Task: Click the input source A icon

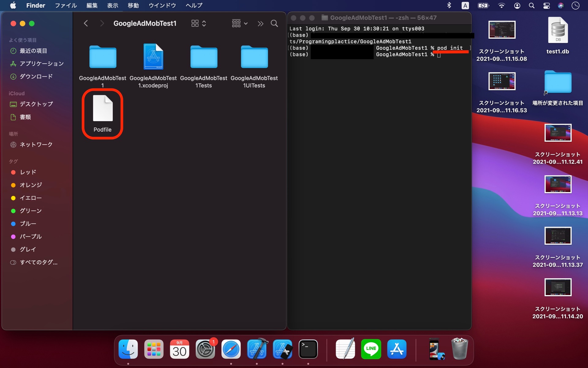Action: [465, 6]
